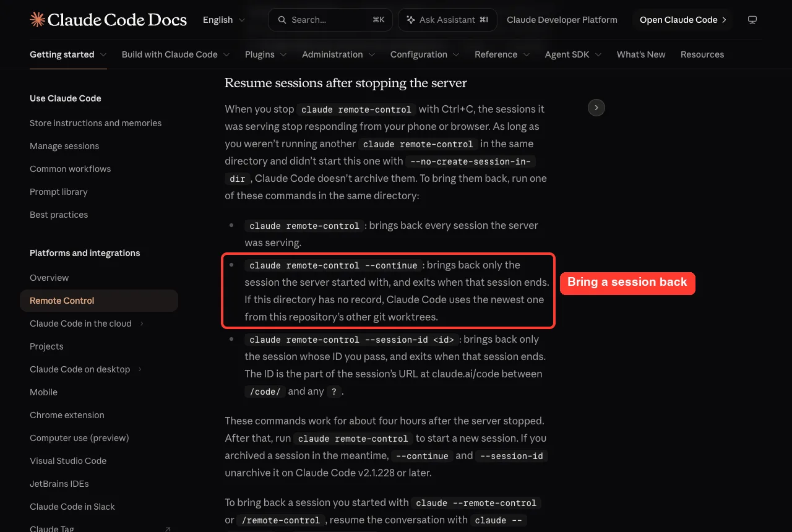This screenshot has width=792, height=532.
Task: Click the Open Claude Code button
Action: [x=682, y=20]
